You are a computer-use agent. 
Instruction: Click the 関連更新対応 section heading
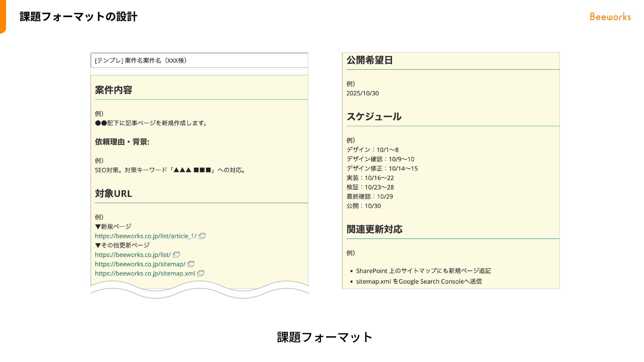coord(374,229)
